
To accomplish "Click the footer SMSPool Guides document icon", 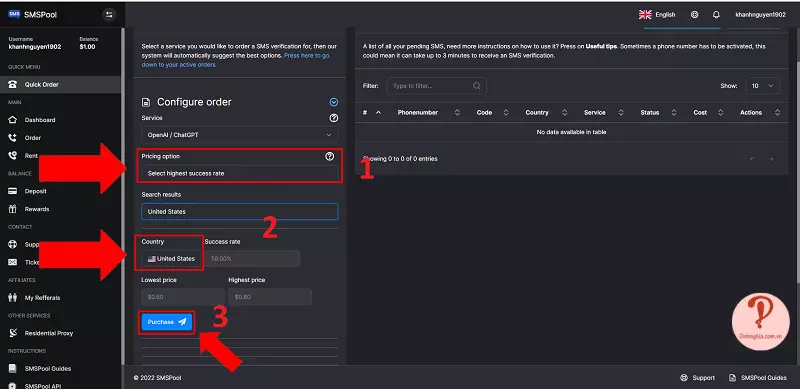I will [x=732, y=378].
